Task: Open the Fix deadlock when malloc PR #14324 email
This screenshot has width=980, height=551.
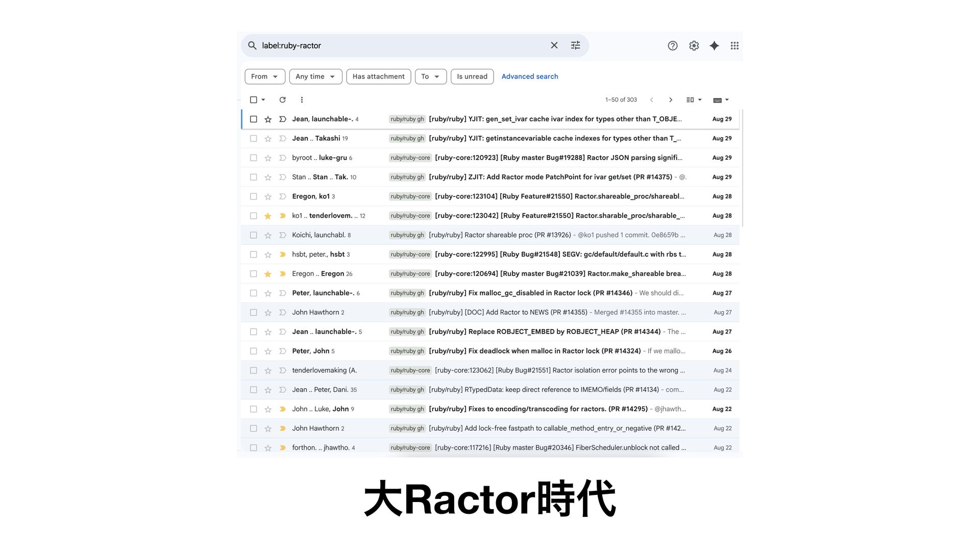Action: coord(490,351)
